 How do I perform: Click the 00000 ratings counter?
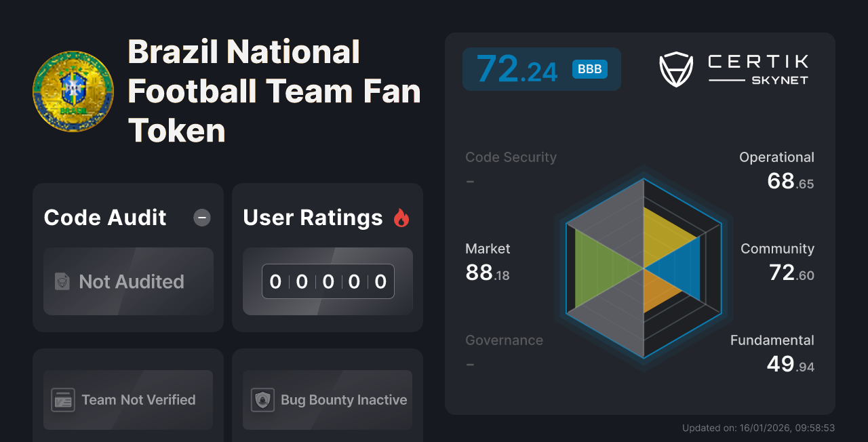327,281
